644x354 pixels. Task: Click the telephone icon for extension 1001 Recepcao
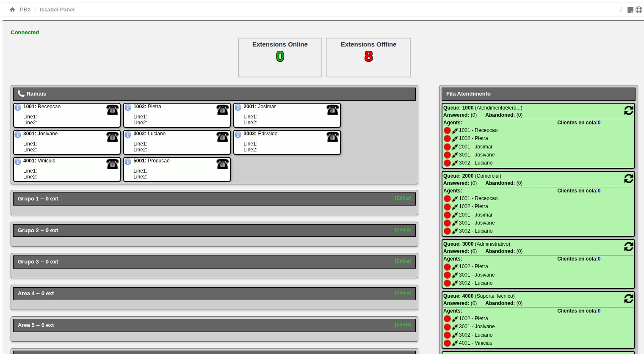[112, 110]
